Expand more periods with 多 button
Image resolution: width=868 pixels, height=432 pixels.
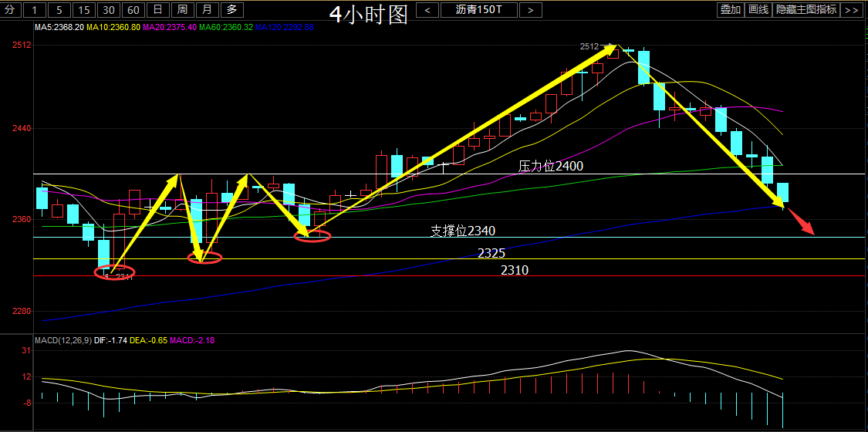pyautogui.click(x=231, y=10)
